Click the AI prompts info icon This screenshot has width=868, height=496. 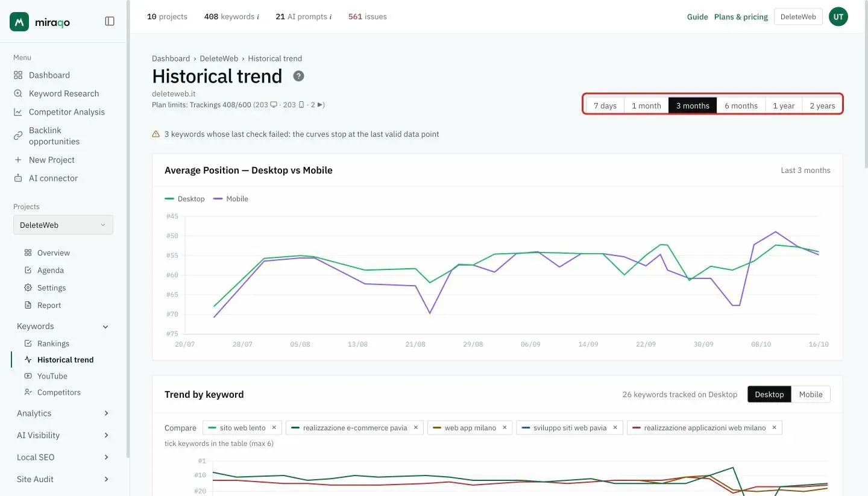[x=330, y=17]
